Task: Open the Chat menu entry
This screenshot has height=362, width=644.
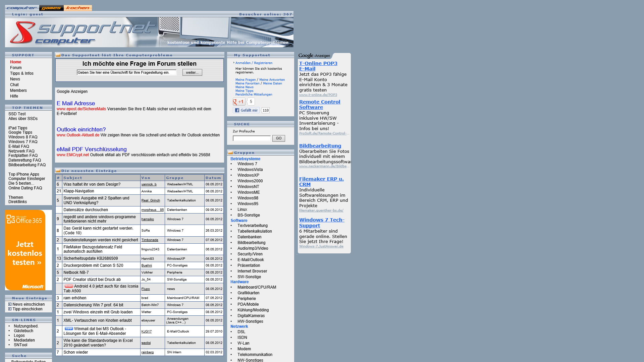Action: [14, 84]
